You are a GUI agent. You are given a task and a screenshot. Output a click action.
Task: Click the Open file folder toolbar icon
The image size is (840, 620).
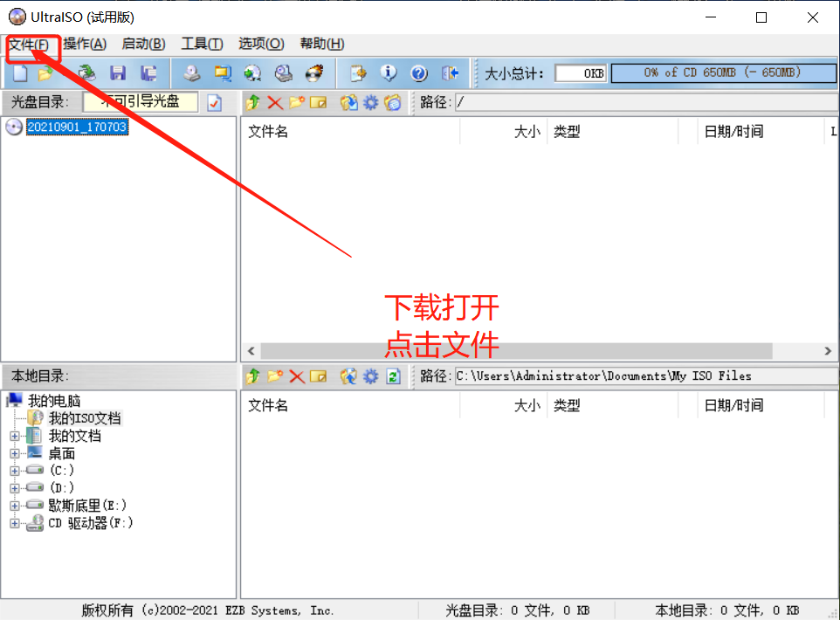(45, 72)
